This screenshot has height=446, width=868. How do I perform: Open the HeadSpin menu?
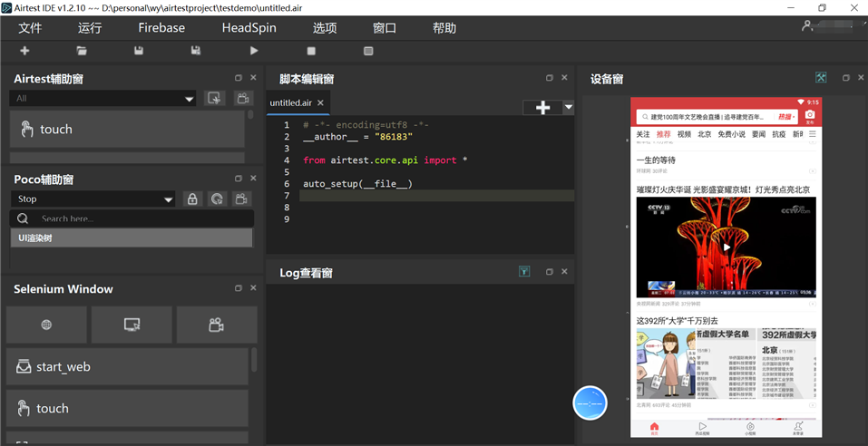click(x=249, y=28)
